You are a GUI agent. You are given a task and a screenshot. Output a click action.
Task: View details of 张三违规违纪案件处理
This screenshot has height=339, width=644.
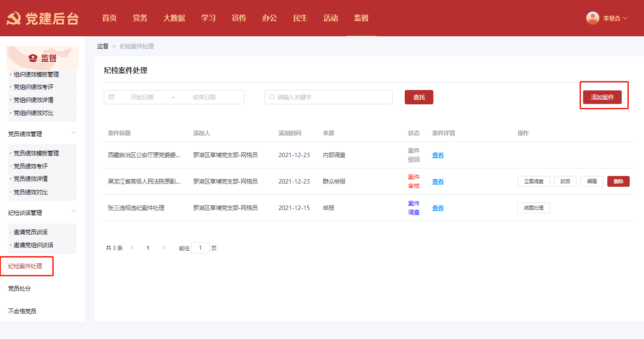pos(438,208)
